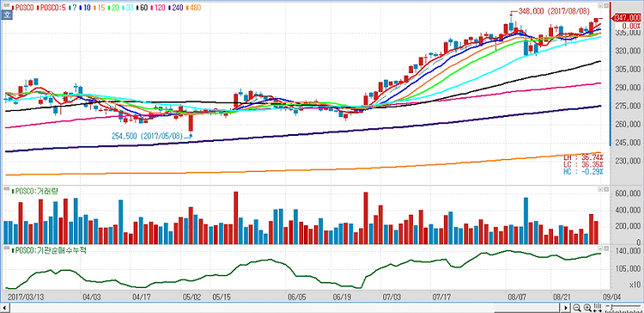The width and height of the screenshot is (644, 313).
Task: Select the cyan 33-day average legend
Action: click(x=128, y=8)
